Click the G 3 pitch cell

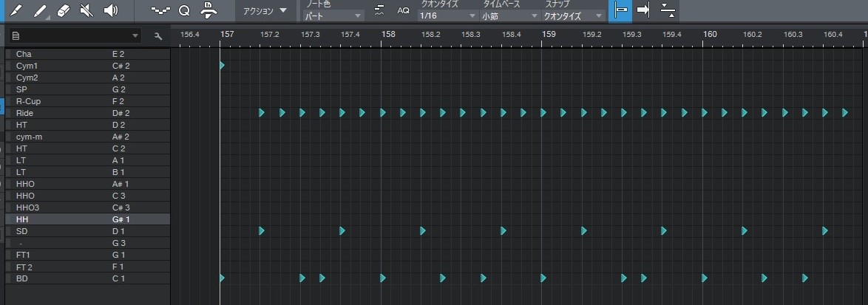118,243
